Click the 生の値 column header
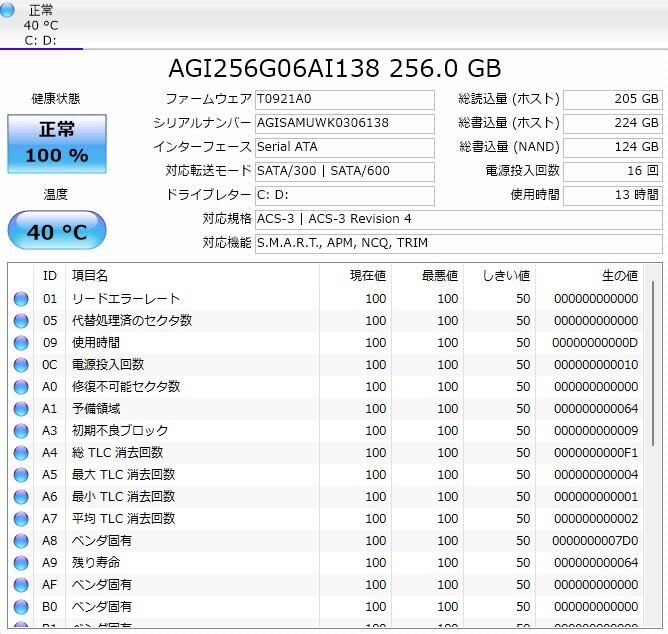668x634 pixels. point(618,275)
